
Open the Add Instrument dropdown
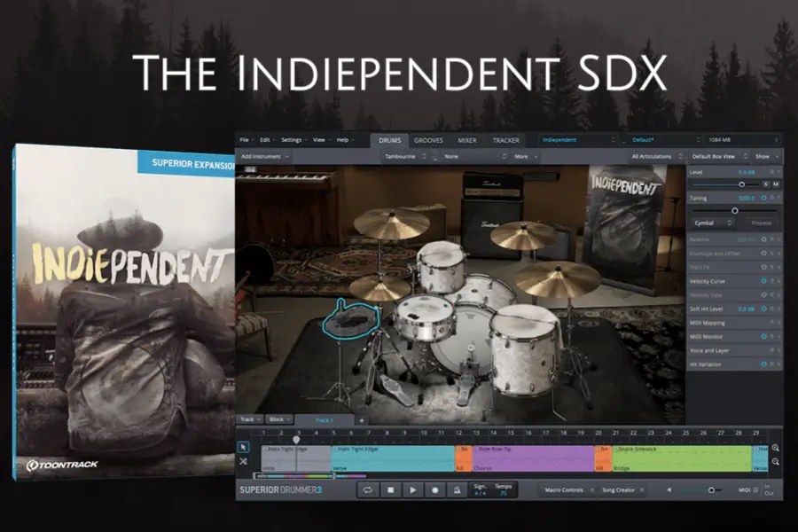pyautogui.click(x=264, y=156)
